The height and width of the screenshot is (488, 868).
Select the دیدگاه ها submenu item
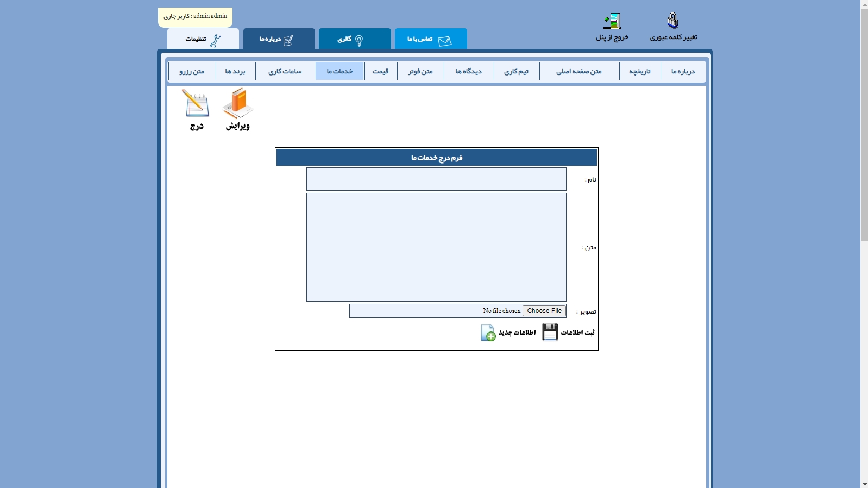pyautogui.click(x=469, y=71)
